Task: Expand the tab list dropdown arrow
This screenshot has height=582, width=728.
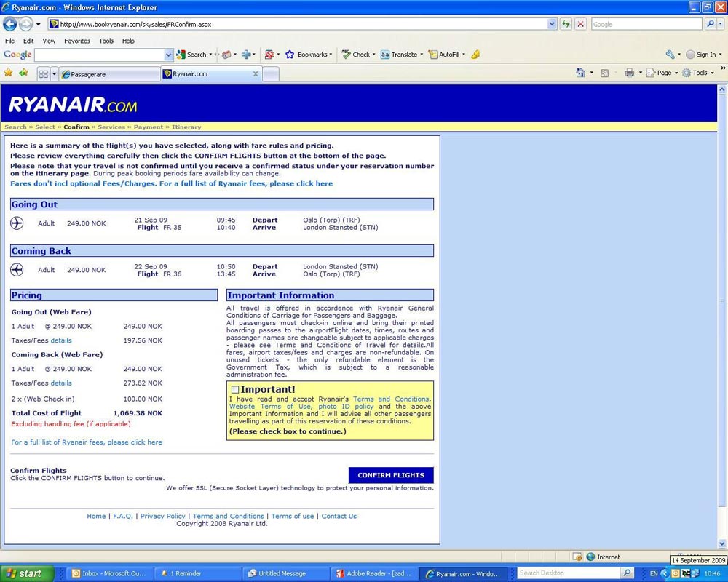Action: [x=54, y=73]
